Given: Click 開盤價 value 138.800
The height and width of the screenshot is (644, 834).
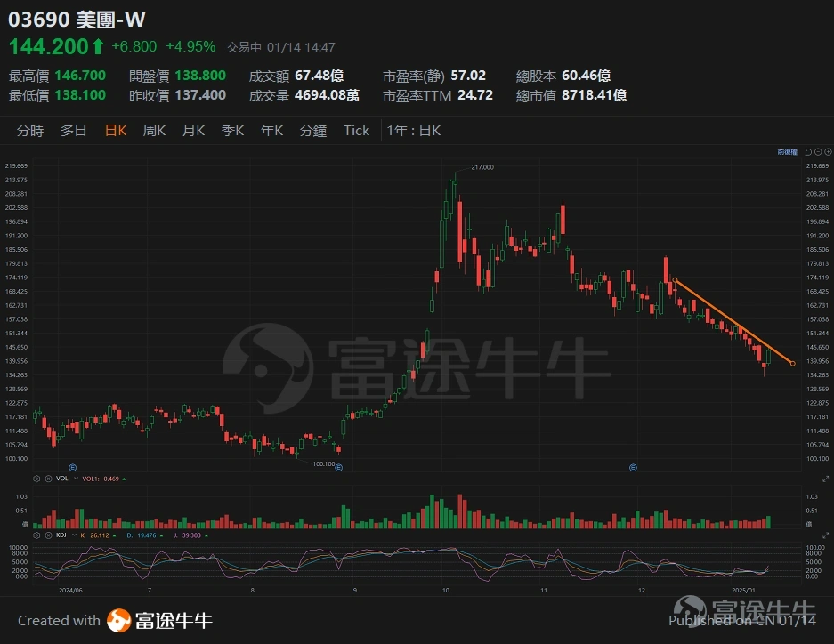Looking at the screenshot, I should click(x=200, y=76).
